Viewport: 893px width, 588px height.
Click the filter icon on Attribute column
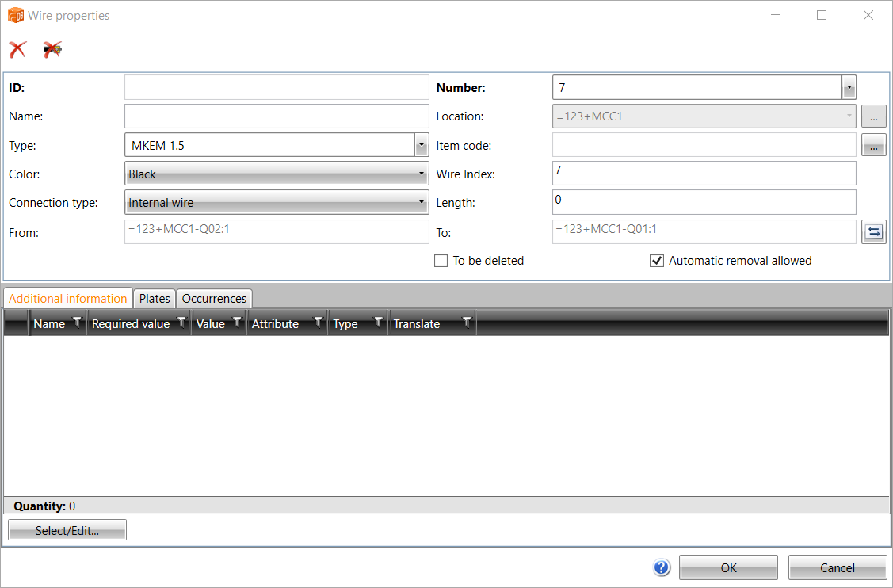318,323
